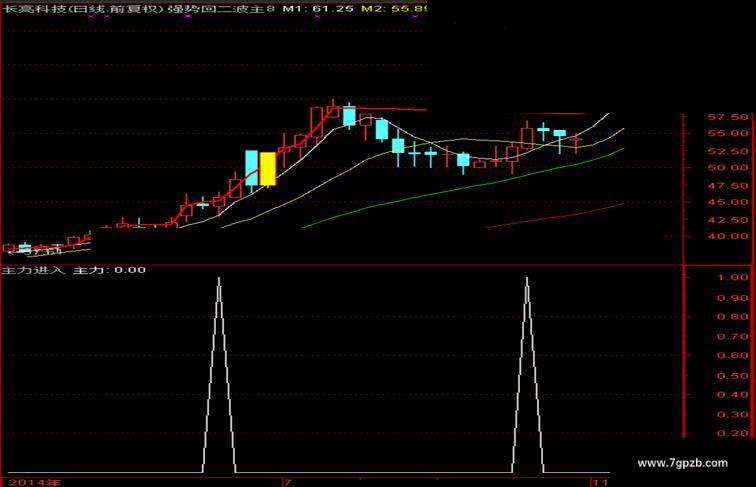Screen dimensions: 756x487
Task: Select the yellow highlighted candlestick
Action: pos(268,169)
